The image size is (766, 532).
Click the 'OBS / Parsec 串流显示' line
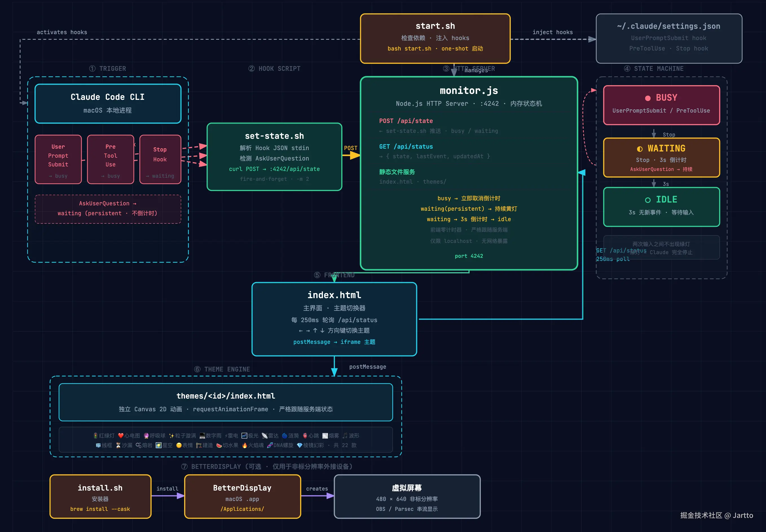click(407, 509)
